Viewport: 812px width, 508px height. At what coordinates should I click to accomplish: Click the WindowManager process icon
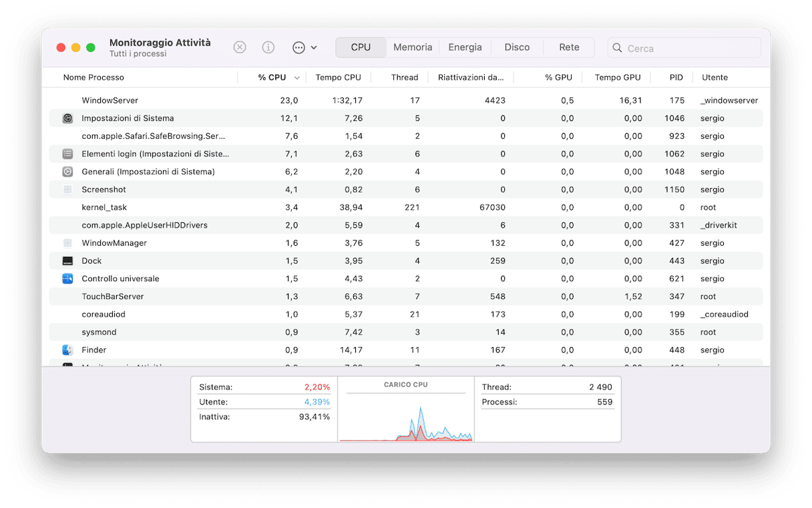tap(67, 243)
